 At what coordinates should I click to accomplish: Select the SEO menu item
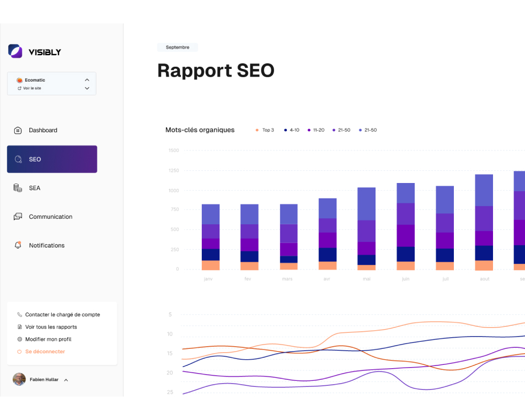pyautogui.click(x=52, y=159)
